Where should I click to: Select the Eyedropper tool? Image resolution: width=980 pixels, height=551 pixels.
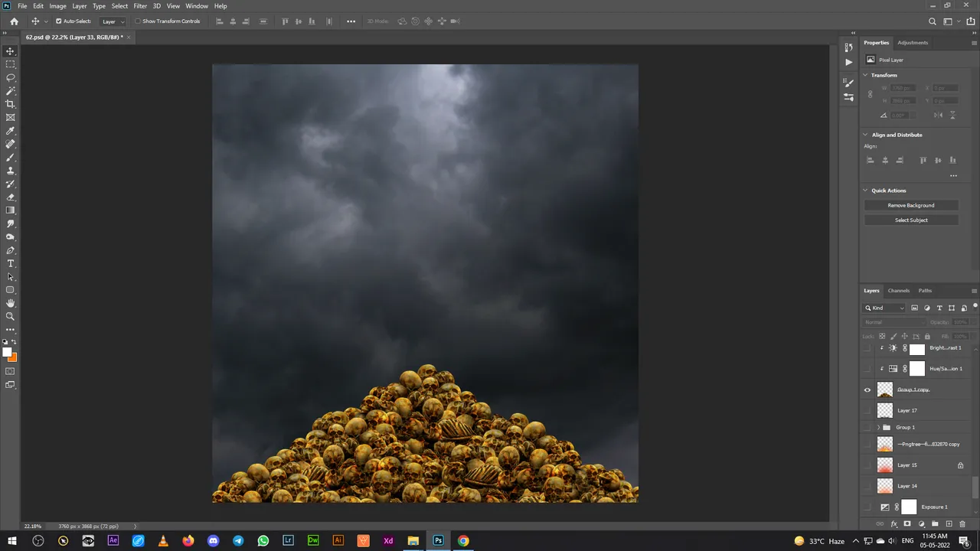pos(11,131)
